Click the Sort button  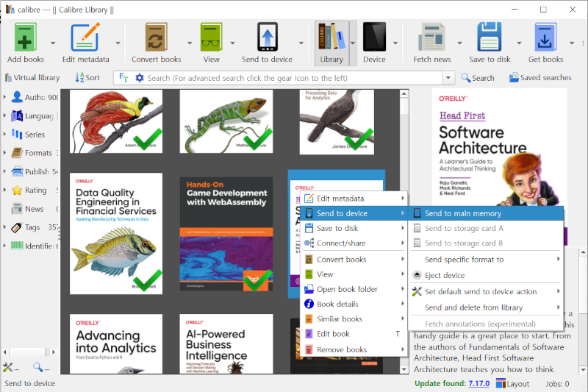click(x=87, y=78)
